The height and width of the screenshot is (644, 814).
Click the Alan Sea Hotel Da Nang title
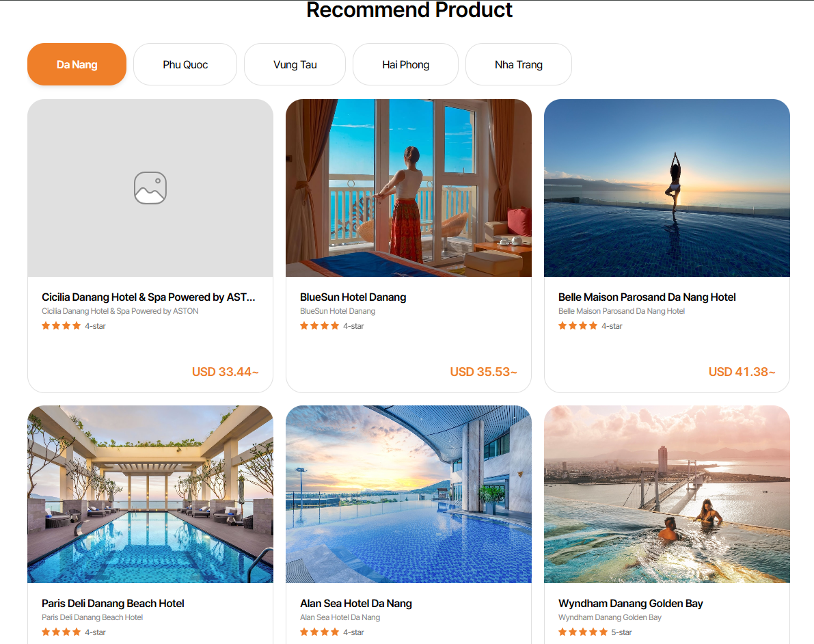356,604
